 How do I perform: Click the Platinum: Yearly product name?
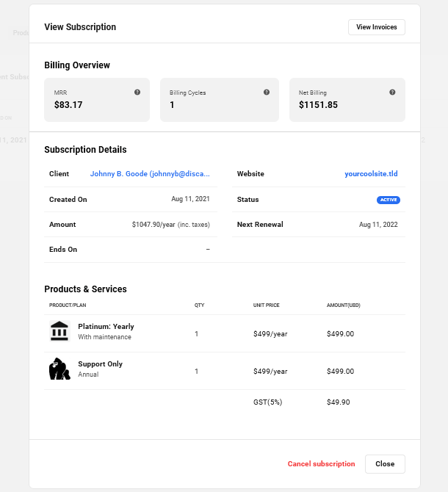[106, 326]
